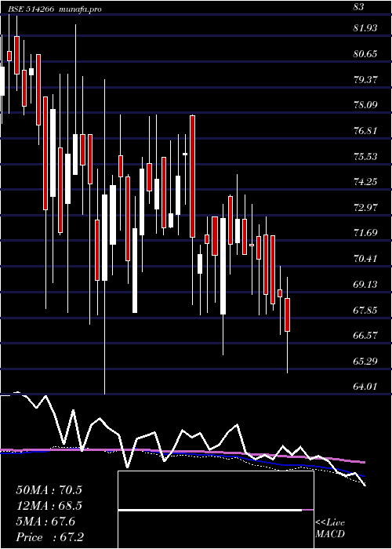Select the 64.01 price axis label

click(x=366, y=387)
